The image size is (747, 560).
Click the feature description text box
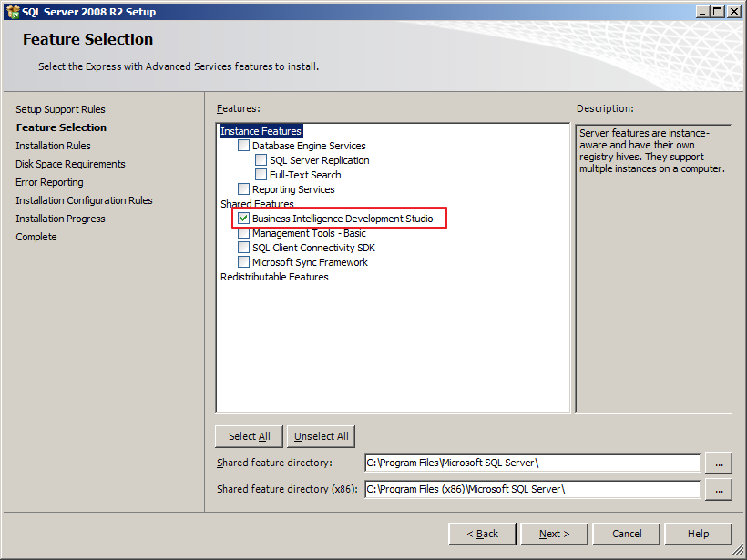[653, 269]
